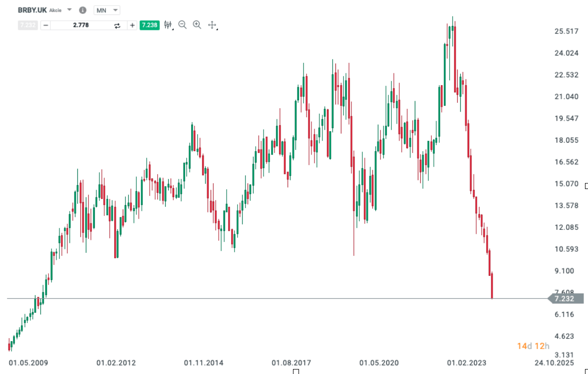Show BRBY.UK instrument info
This screenshot has width=588, height=374.
click(x=83, y=10)
